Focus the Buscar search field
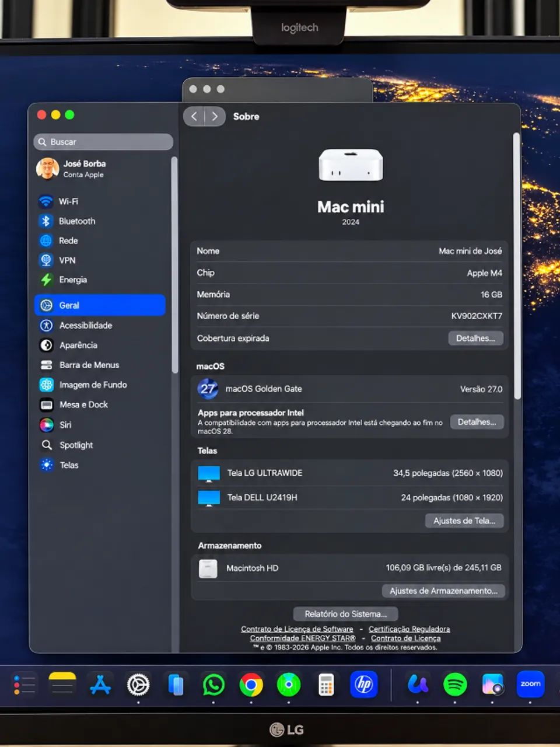Image resolution: width=560 pixels, height=747 pixels. [104, 142]
